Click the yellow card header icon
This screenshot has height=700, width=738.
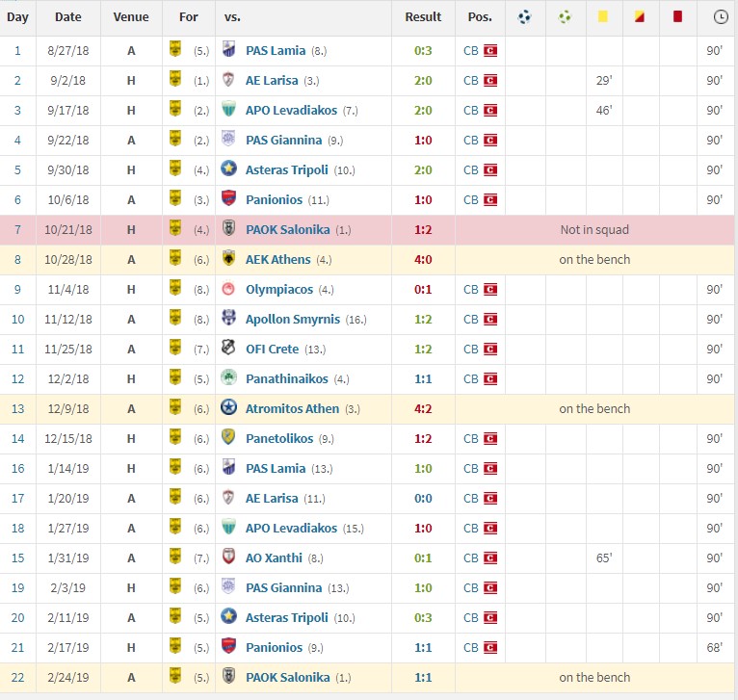pyautogui.click(x=603, y=17)
